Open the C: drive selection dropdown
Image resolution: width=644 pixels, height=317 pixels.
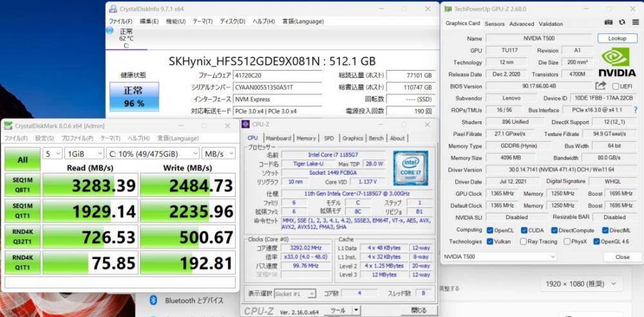[x=153, y=154]
